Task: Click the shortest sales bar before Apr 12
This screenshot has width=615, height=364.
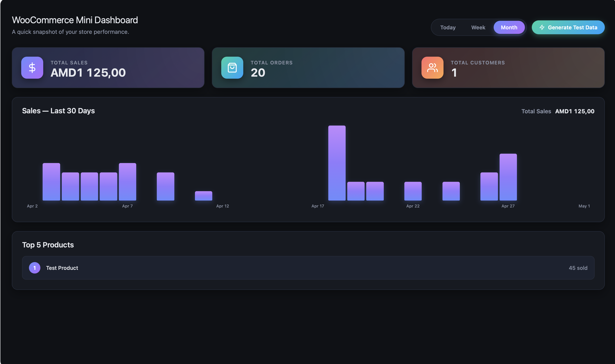Action: pos(204,196)
